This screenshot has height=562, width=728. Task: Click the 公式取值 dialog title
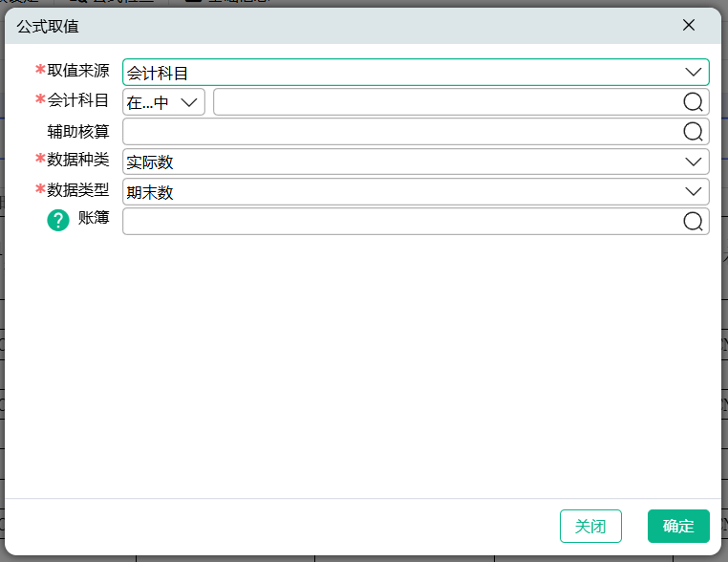(48, 26)
